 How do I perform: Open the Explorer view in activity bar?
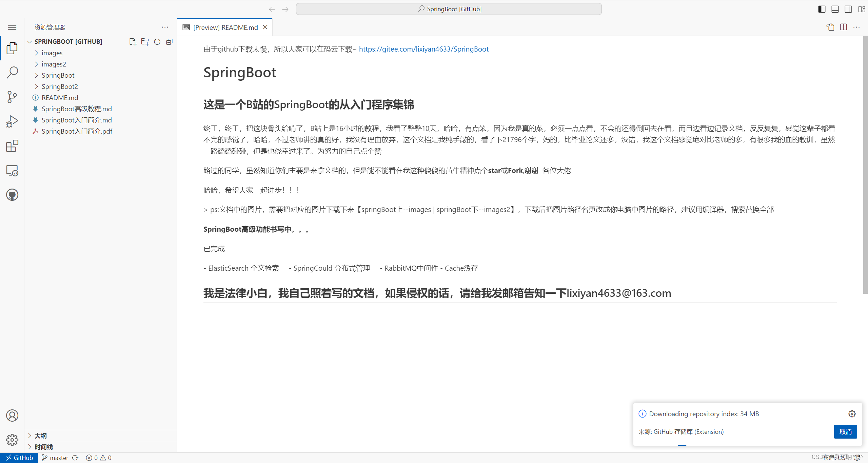[x=12, y=48]
